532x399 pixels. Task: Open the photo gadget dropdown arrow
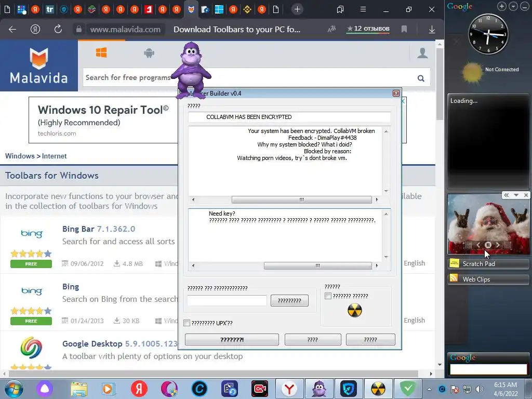click(x=516, y=195)
